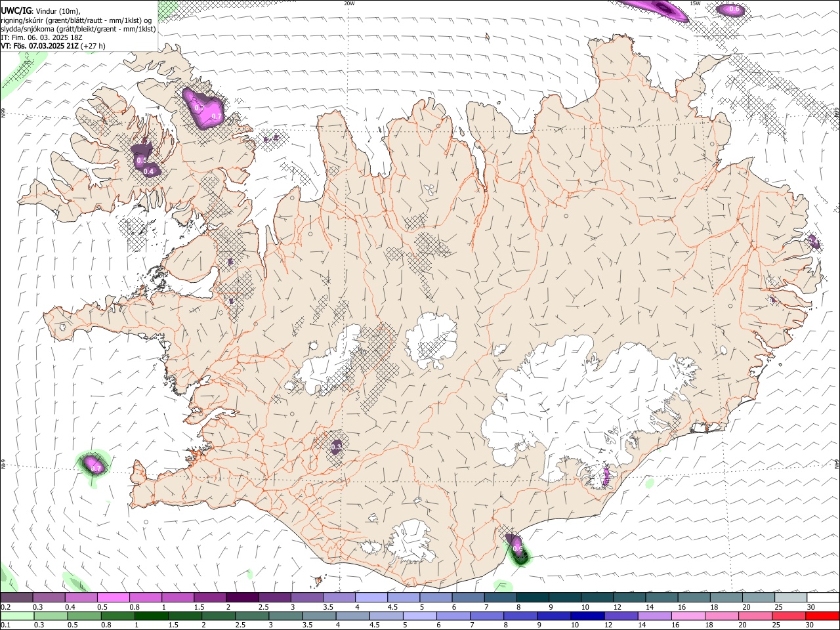The width and height of the screenshot is (840, 630).
Task: Pick the bottom scale swatch between 1 and 1.5
Action: click(x=152, y=616)
